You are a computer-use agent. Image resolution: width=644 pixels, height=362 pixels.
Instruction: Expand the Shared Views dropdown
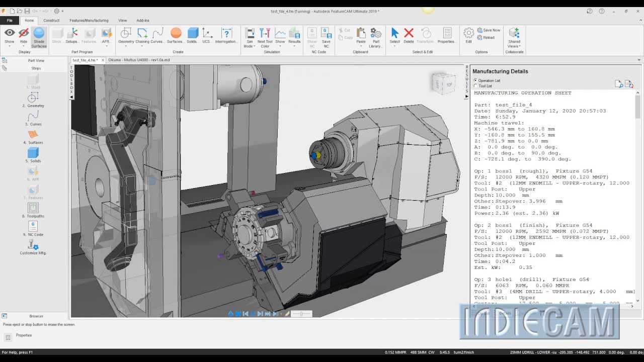[x=520, y=46]
